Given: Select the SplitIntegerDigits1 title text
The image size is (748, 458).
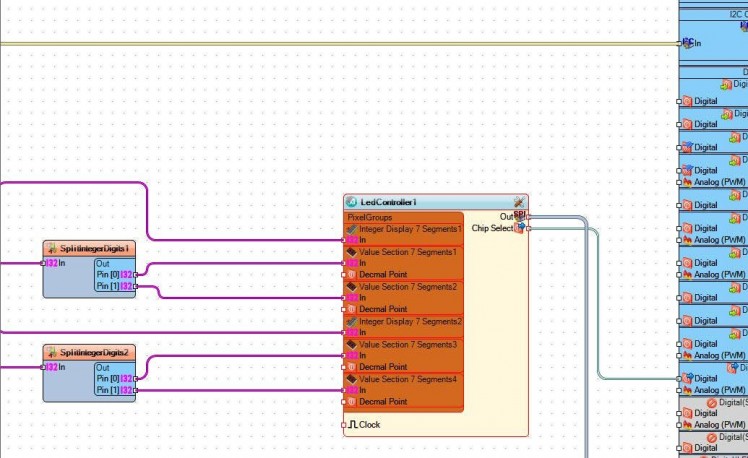Looking at the screenshot, I should point(94,249).
